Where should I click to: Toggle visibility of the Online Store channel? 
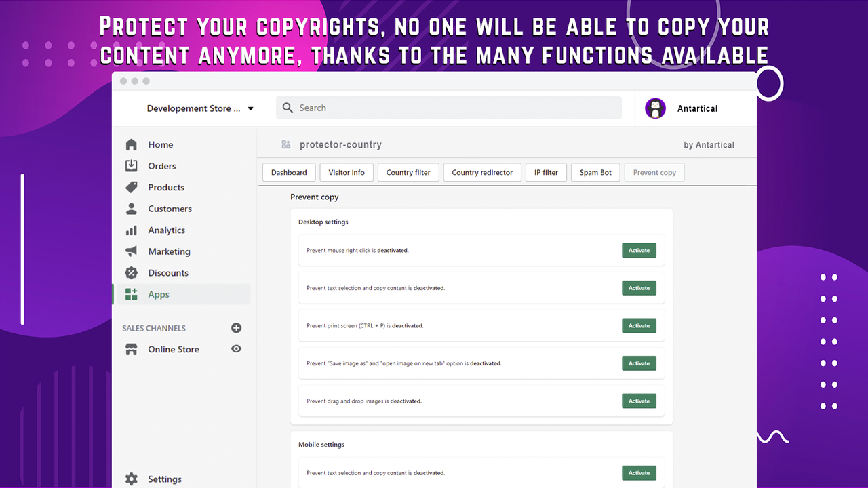click(x=236, y=349)
